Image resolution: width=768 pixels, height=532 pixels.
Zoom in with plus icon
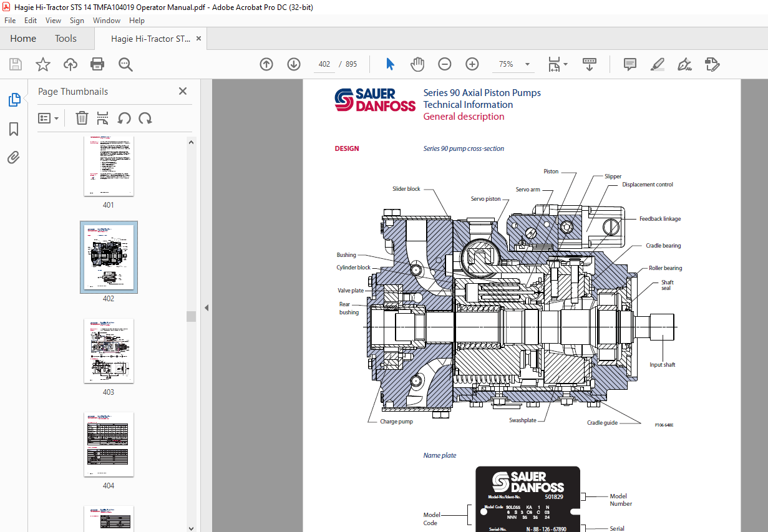tap(472, 64)
